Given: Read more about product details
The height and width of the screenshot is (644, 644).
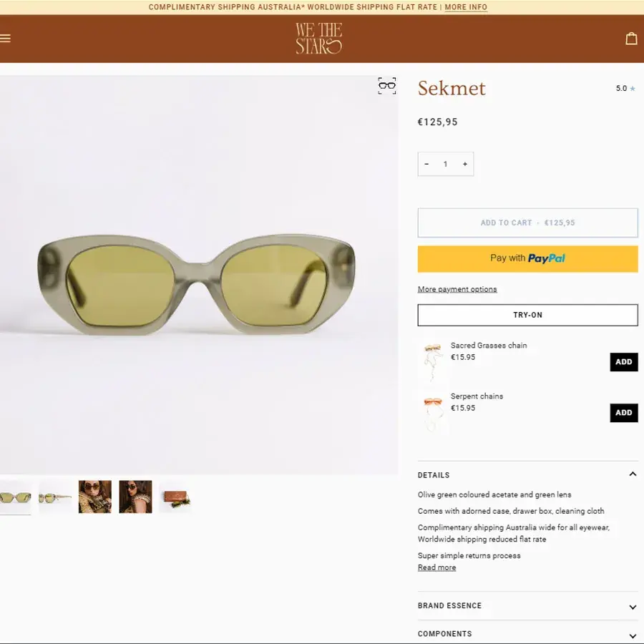Looking at the screenshot, I should (436, 567).
